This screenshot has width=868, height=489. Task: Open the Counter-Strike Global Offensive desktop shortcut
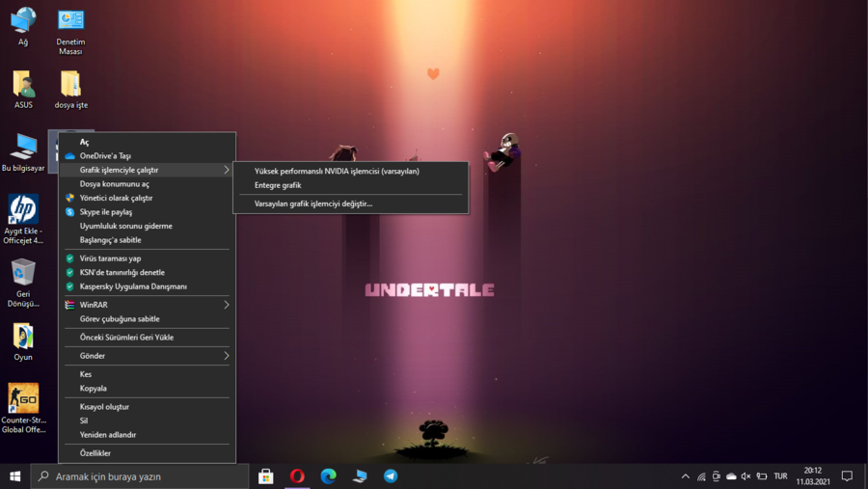pos(23,397)
